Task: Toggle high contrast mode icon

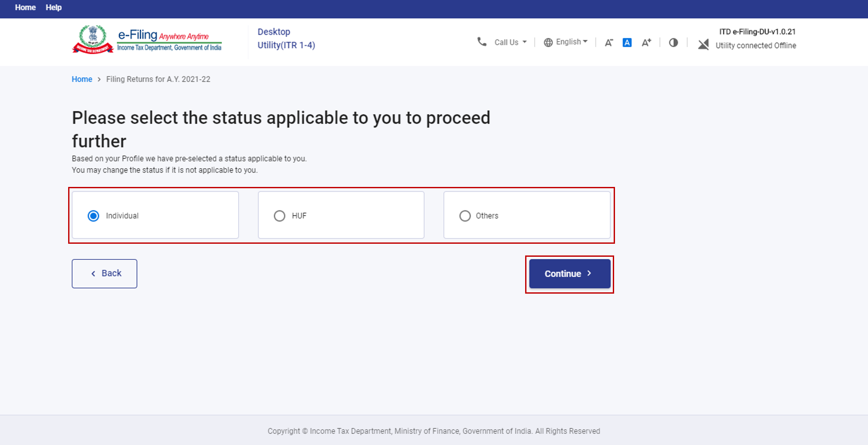Action: click(673, 43)
